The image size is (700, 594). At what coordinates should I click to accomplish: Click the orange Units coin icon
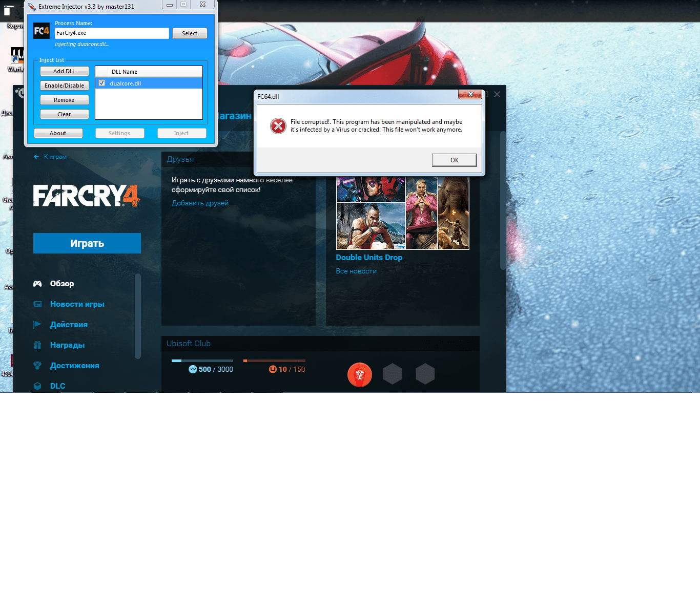273,369
